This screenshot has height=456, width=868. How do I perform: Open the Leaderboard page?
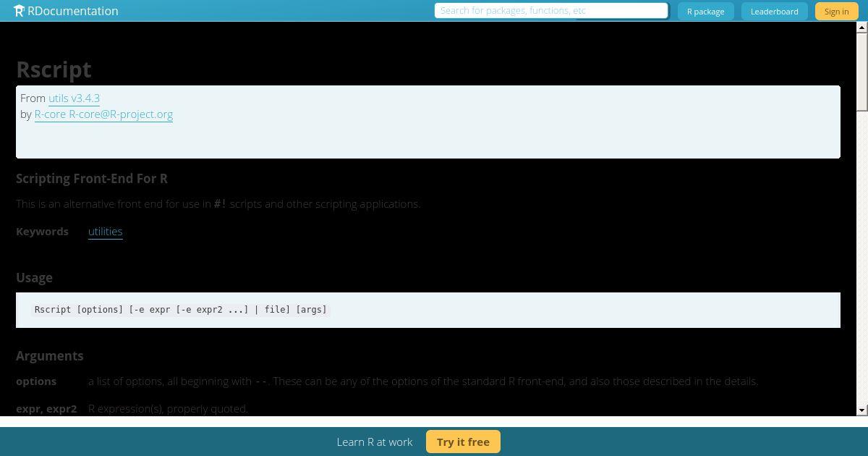(774, 11)
